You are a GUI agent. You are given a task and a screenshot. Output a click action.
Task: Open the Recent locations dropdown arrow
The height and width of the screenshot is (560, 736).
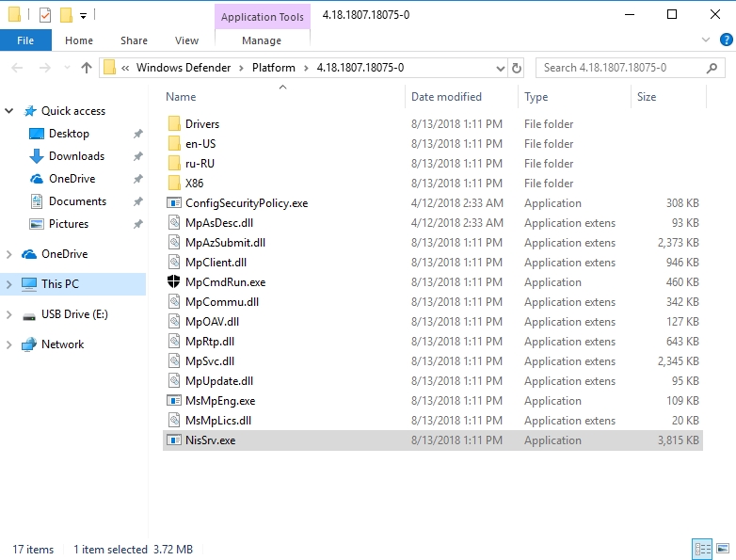(67, 68)
